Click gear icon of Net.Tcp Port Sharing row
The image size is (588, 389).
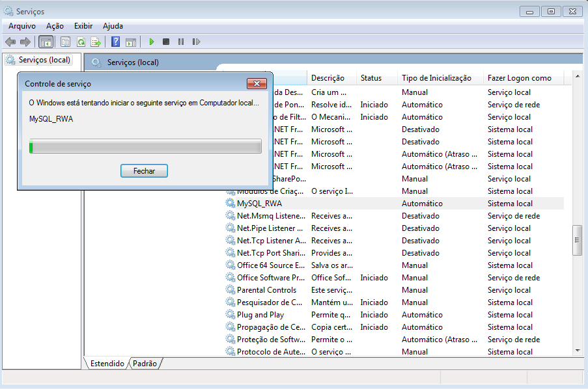click(x=230, y=252)
